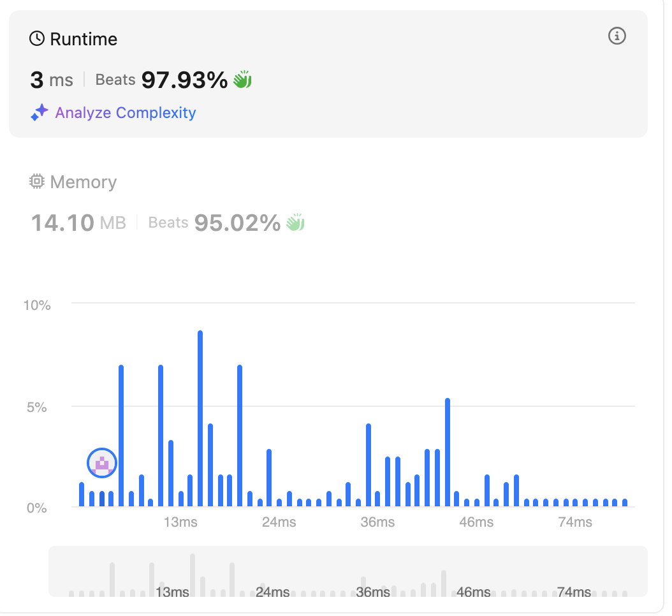Click the 13ms label on the main chart axis
This screenshot has width=672, height=616.
coord(180,522)
